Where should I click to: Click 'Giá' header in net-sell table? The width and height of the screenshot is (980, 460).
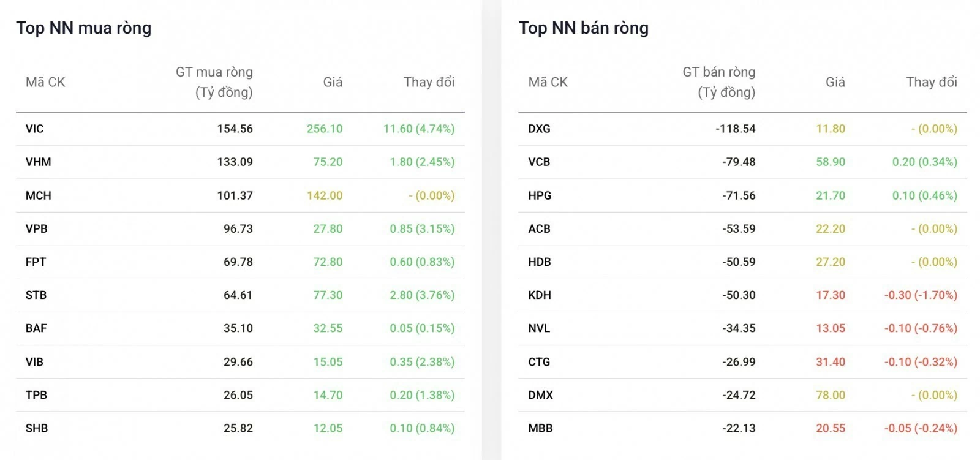(835, 82)
